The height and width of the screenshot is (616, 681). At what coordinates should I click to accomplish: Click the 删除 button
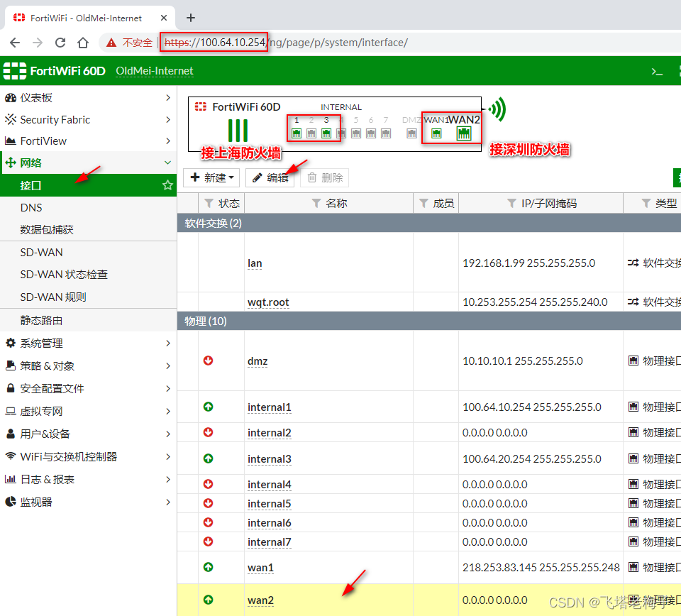point(324,177)
